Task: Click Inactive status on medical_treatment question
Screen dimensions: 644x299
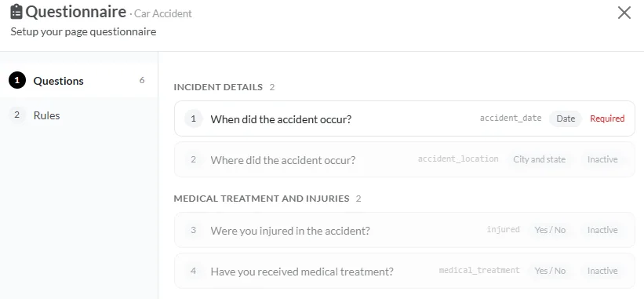Action: (x=602, y=271)
